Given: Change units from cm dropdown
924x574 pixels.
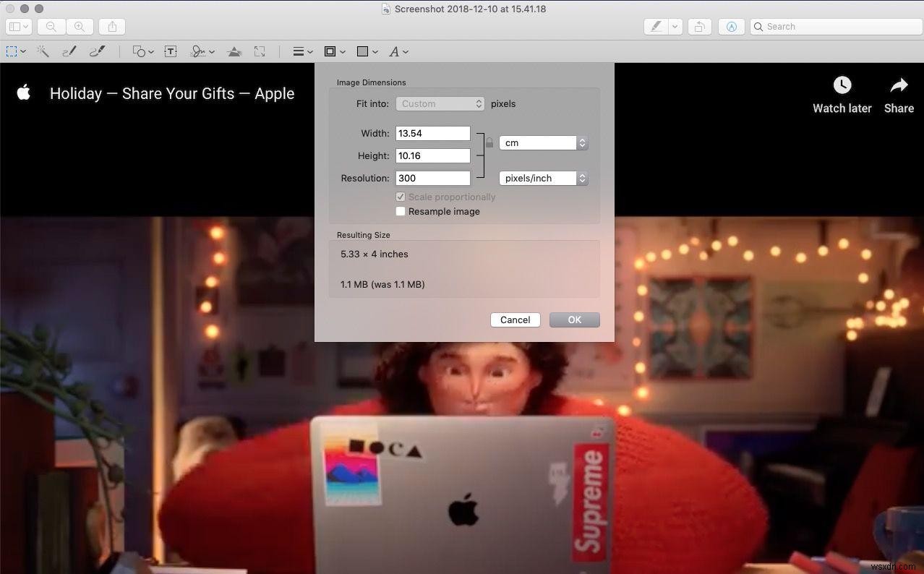Looking at the screenshot, I should click(x=543, y=142).
